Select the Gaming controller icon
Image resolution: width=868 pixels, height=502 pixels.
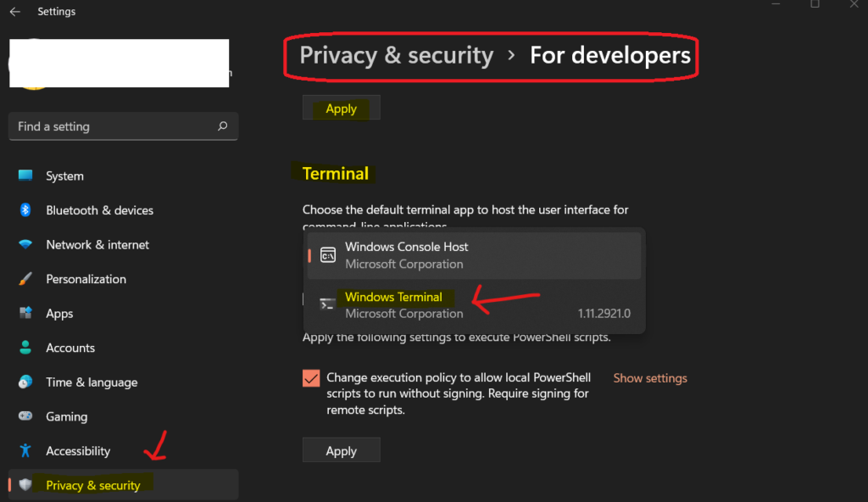25,416
